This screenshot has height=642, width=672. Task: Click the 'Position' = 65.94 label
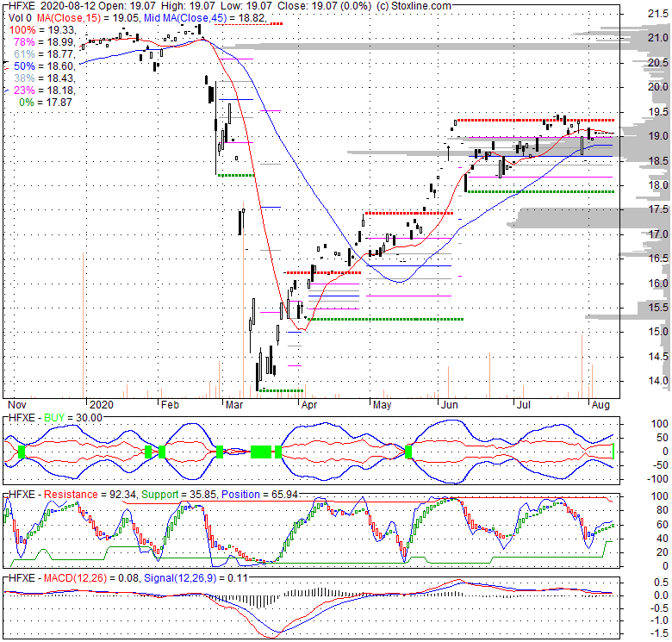click(241, 495)
